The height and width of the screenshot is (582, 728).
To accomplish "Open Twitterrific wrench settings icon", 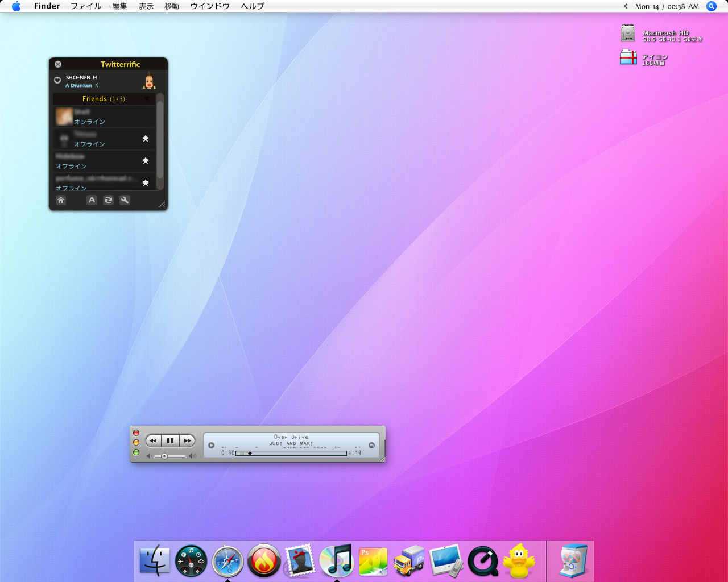I will pos(125,200).
